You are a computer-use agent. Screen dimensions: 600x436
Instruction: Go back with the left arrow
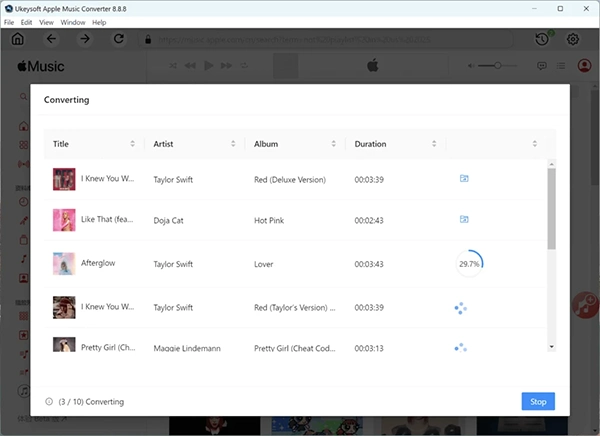pos(52,39)
